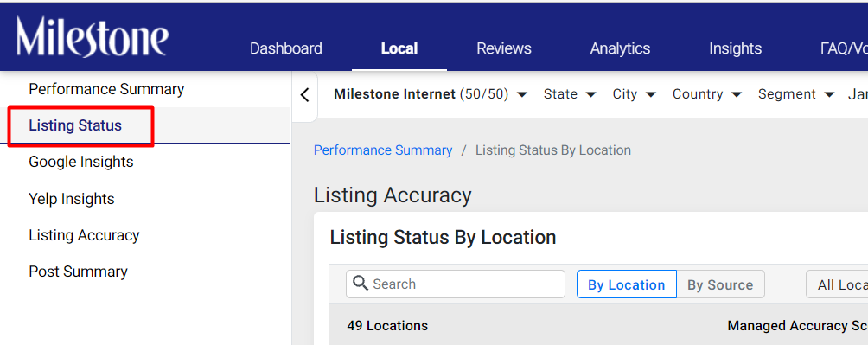This screenshot has width=868, height=345.
Task: Click the magnifier icon in the Search box
Action: (361, 284)
